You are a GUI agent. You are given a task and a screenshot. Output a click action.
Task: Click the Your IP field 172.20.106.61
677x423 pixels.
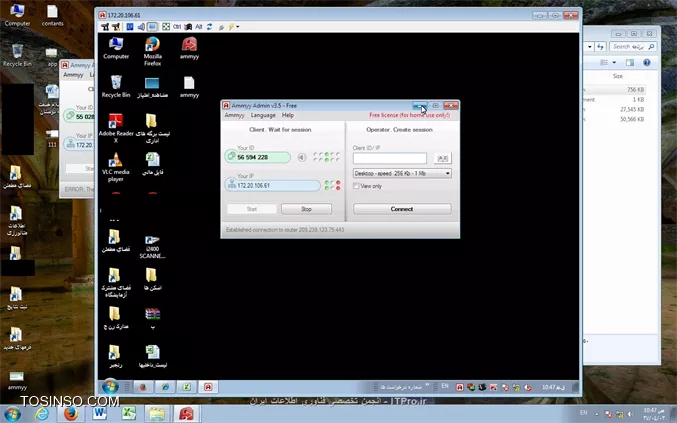click(x=272, y=185)
